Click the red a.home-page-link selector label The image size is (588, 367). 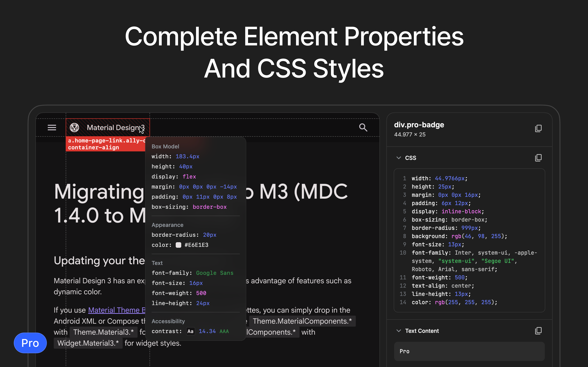(x=105, y=144)
